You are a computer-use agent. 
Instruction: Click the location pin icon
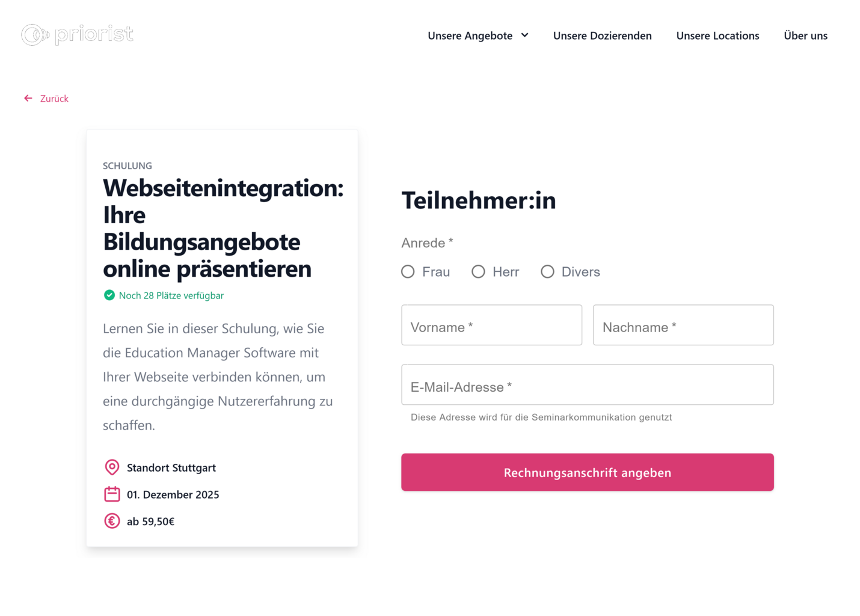pyautogui.click(x=112, y=467)
